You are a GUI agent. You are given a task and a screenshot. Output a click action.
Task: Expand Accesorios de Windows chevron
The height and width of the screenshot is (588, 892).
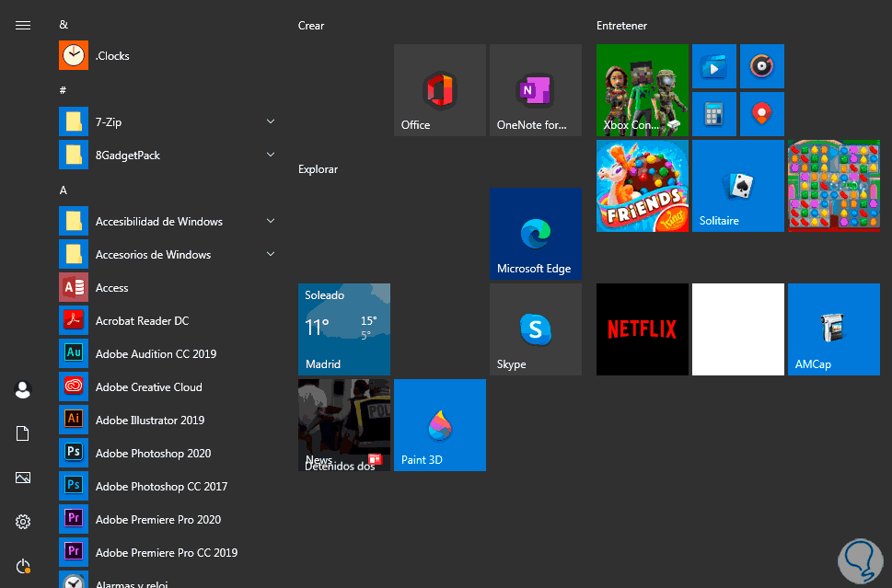(x=271, y=254)
